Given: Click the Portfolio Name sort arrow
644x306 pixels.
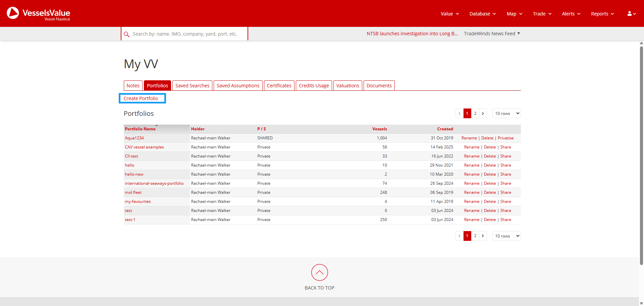Looking at the screenshot, I should coord(157,126).
